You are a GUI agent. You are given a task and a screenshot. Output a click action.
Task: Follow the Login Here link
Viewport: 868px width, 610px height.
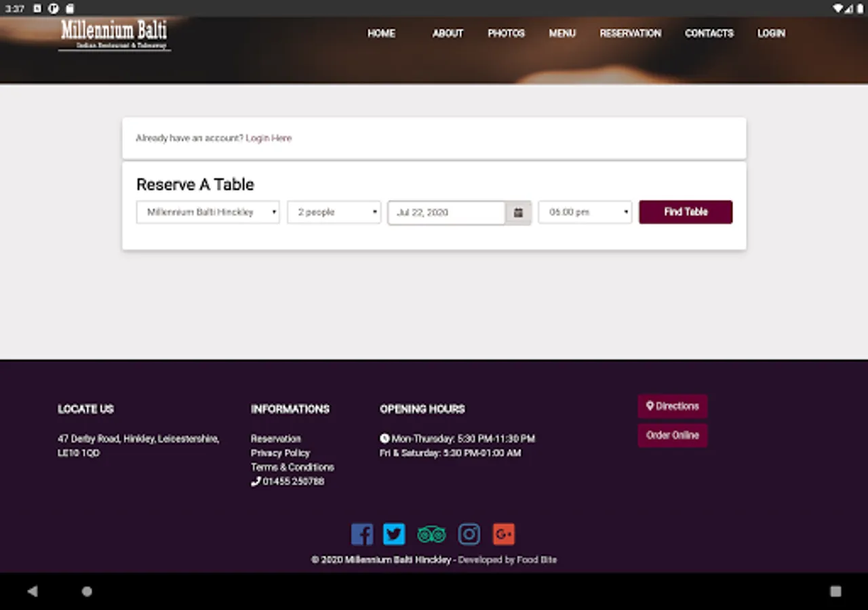[x=269, y=138]
